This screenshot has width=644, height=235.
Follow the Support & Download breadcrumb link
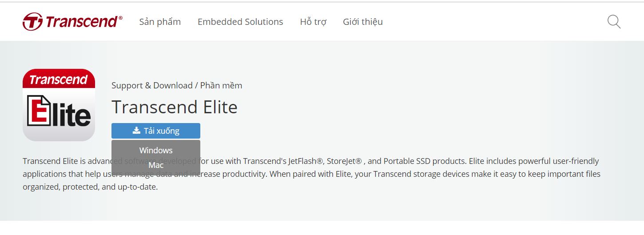pyautogui.click(x=152, y=85)
